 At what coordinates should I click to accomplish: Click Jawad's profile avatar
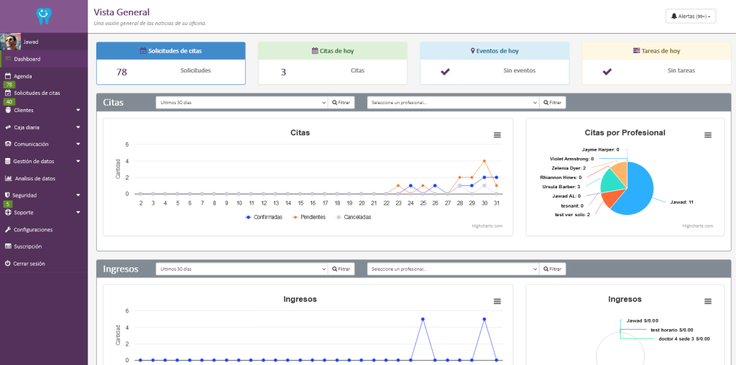(x=10, y=42)
